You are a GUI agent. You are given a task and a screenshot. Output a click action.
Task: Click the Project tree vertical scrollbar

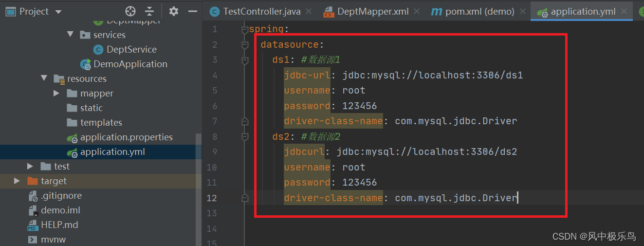tap(198, 189)
